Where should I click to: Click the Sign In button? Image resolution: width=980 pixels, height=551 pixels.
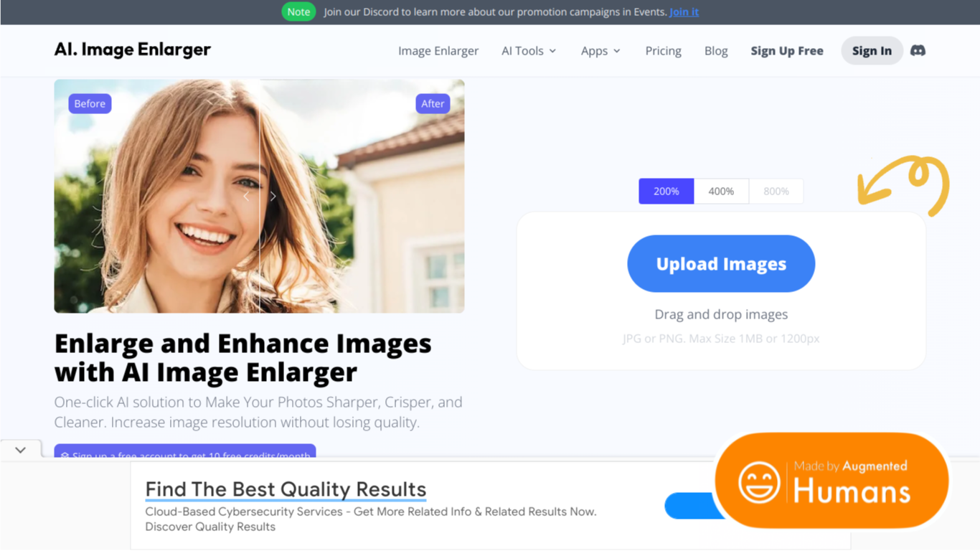[x=872, y=50]
